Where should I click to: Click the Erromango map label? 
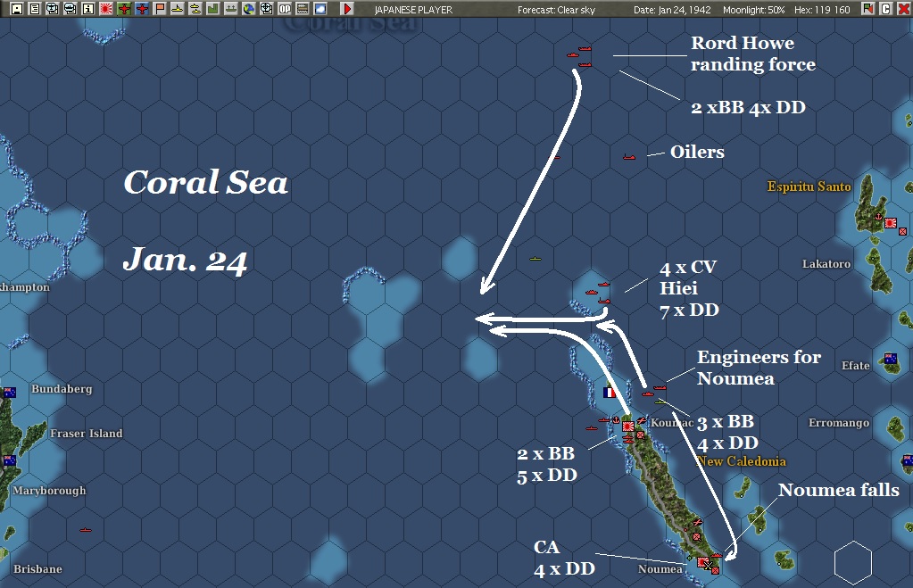838,423
